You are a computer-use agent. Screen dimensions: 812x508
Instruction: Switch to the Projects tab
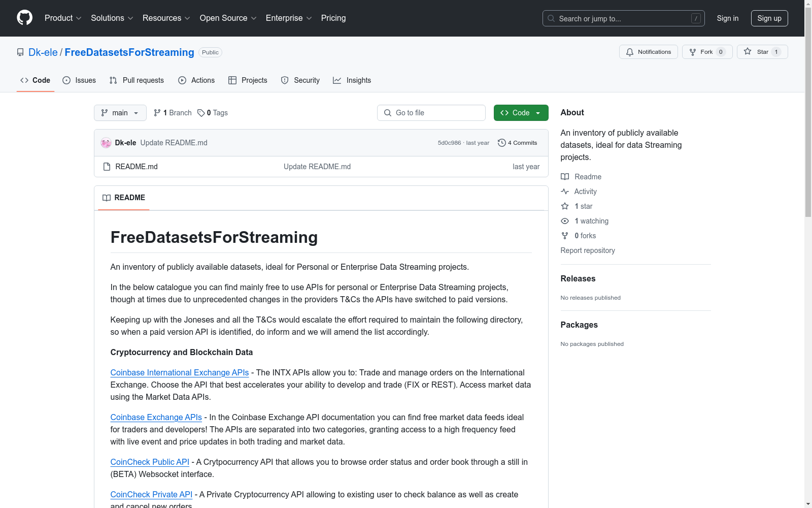pos(248,80)
